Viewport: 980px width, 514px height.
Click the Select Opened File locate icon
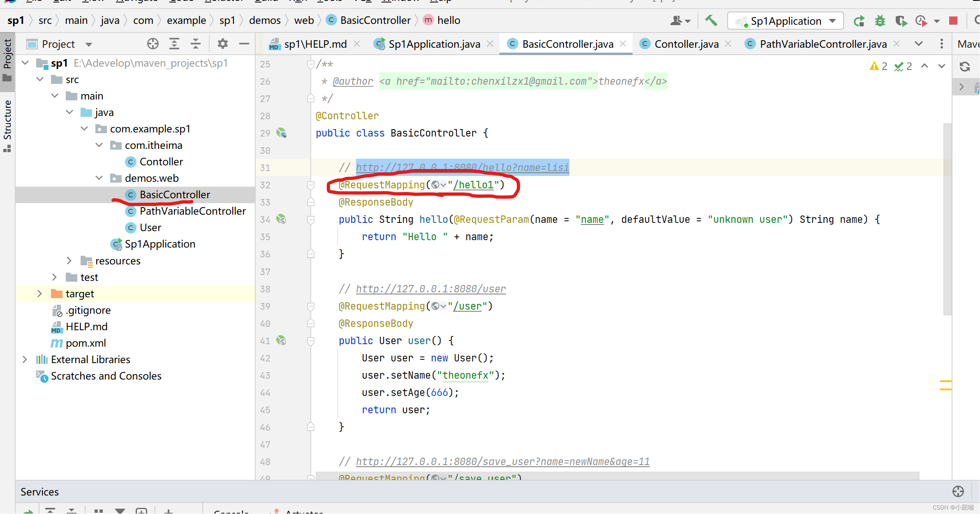(x=153, y=44)
